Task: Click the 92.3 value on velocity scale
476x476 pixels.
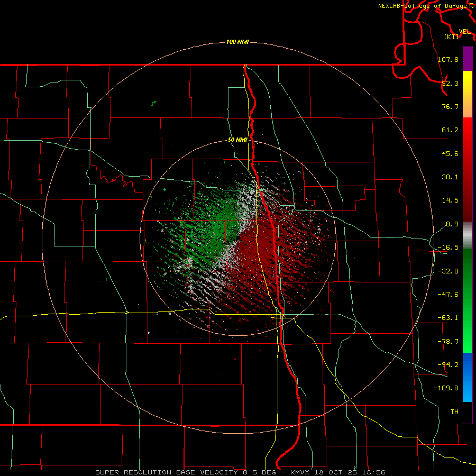Action: point(450,83)
